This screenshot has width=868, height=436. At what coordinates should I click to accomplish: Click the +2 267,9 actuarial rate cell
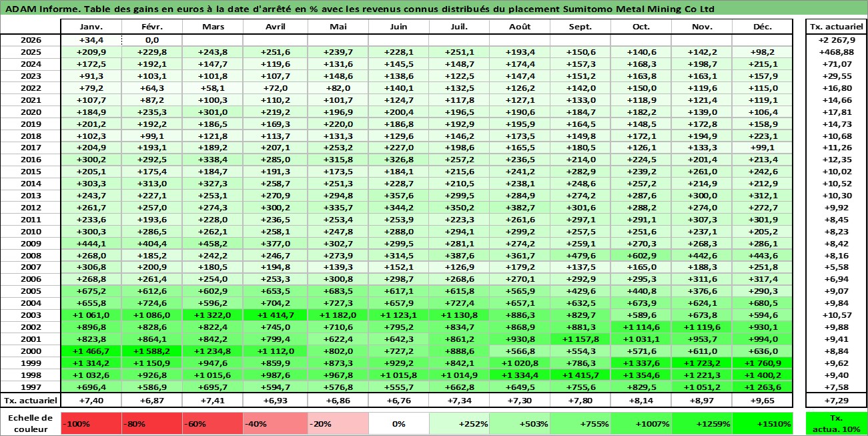(x=836, y=40)
